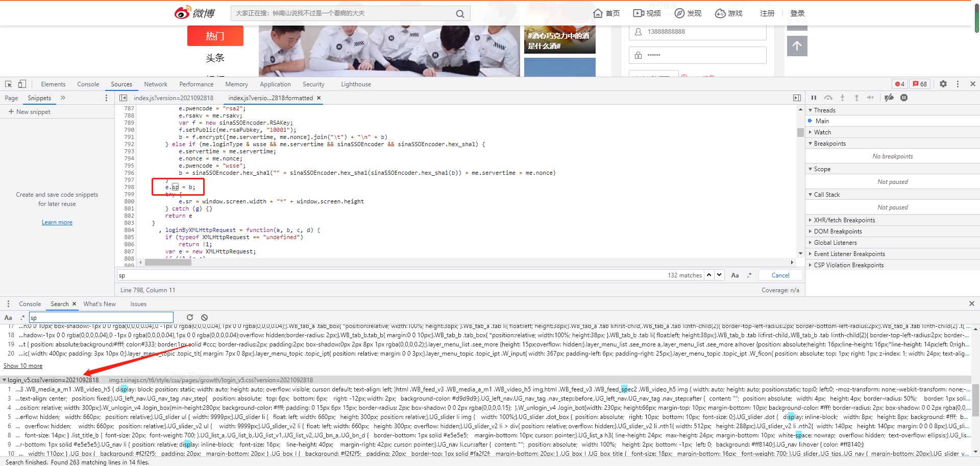Switch to the Page navigator tab

point(11,98)
